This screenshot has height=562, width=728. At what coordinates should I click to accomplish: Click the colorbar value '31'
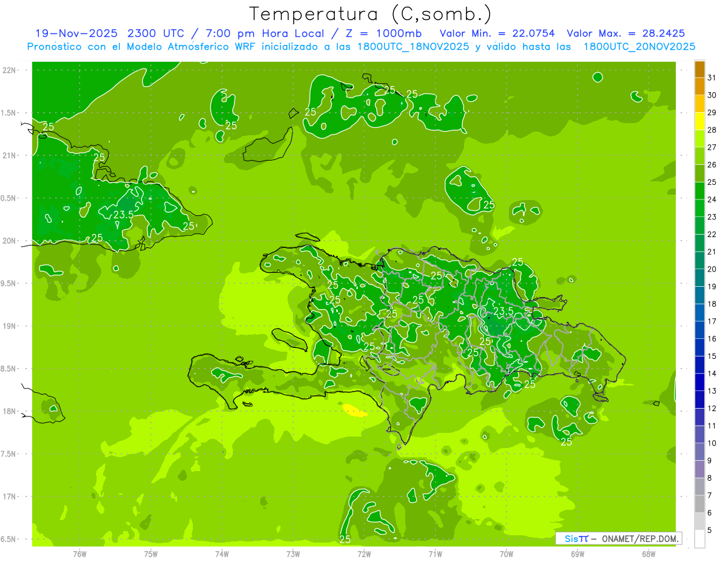tap(712, 78)
